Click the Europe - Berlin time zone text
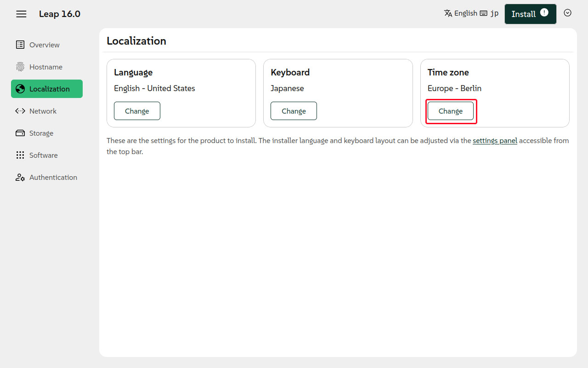This screenshot has height=368, width=588. click(454, 88)
